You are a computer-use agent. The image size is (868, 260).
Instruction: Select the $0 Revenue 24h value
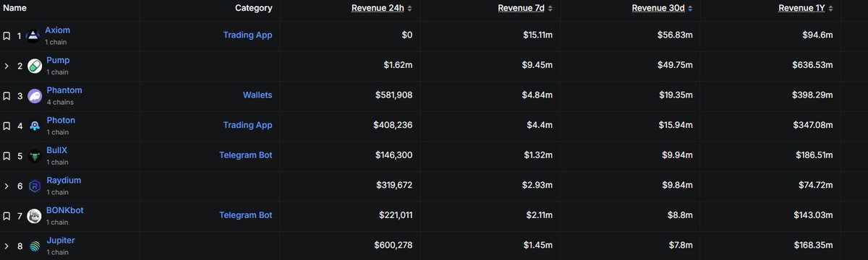407,35
